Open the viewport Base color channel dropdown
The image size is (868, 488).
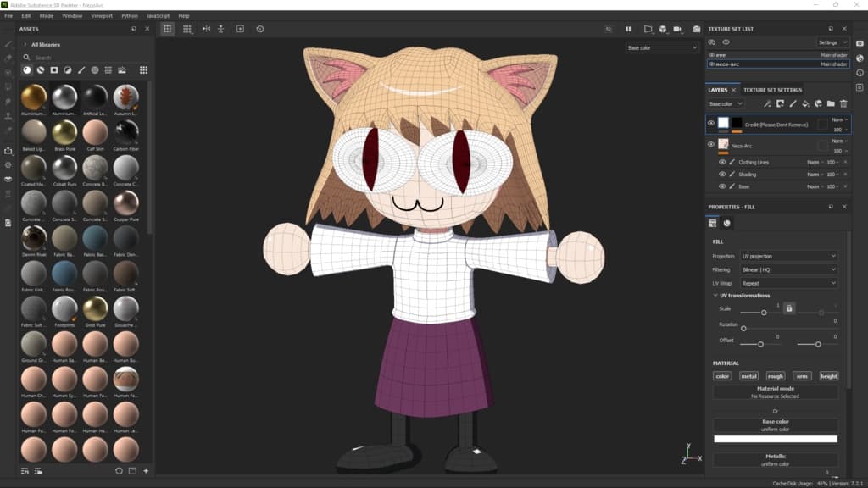[x=661, y=48]
